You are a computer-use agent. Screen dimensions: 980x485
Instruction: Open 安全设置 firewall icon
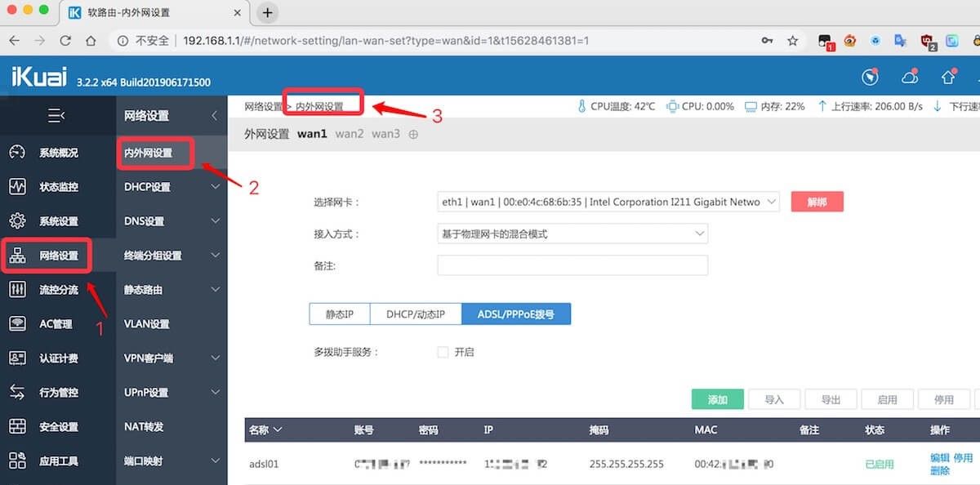pos(17,427)
